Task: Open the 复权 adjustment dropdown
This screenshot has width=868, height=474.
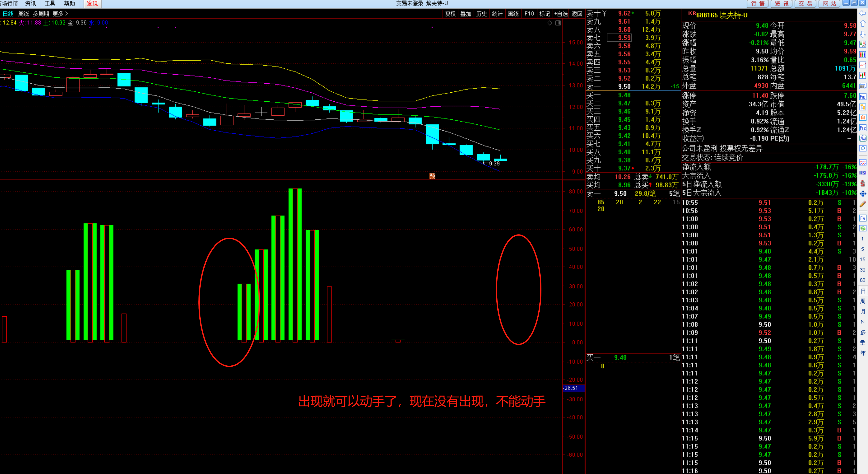Action: pyautogui.click(x=450, y=14)
